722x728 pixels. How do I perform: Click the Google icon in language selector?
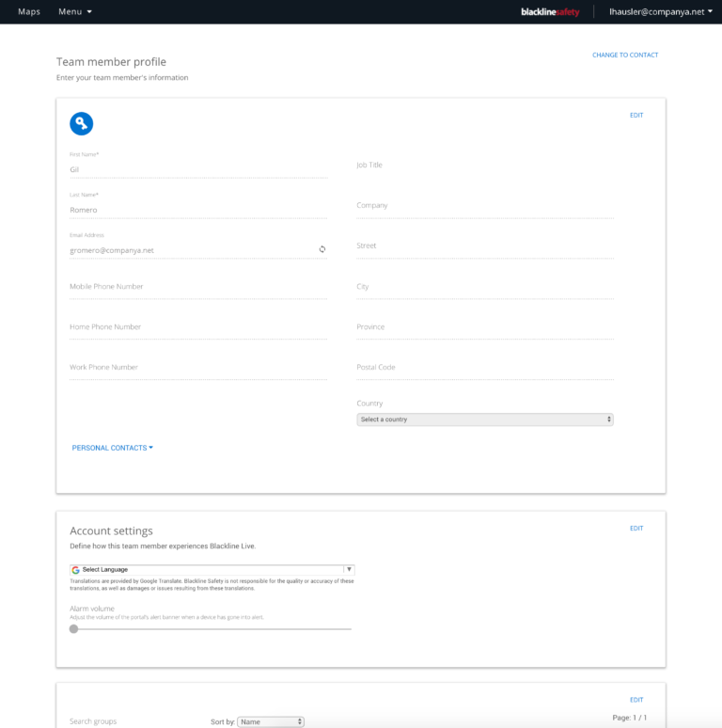tap(76, 570)
